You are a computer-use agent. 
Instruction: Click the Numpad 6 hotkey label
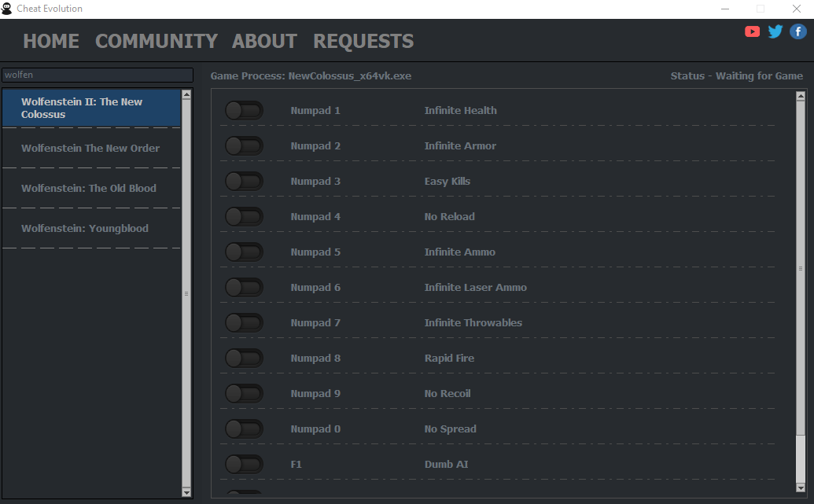tap(315, 287)
